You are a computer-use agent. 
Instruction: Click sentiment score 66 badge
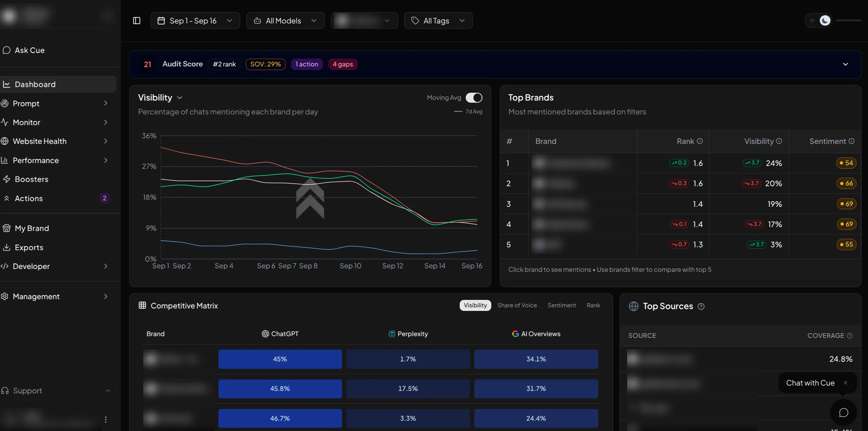click(846, 183)
